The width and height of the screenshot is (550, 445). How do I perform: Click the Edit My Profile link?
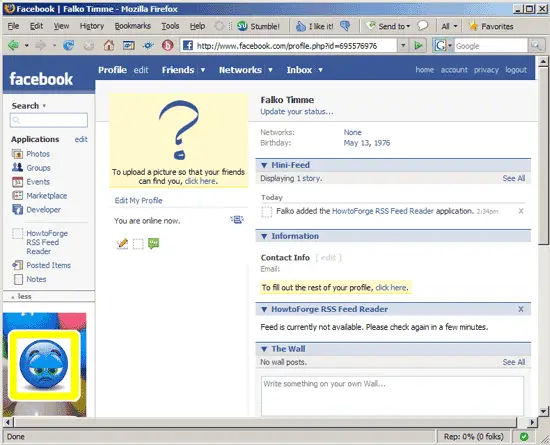(139, 201)
